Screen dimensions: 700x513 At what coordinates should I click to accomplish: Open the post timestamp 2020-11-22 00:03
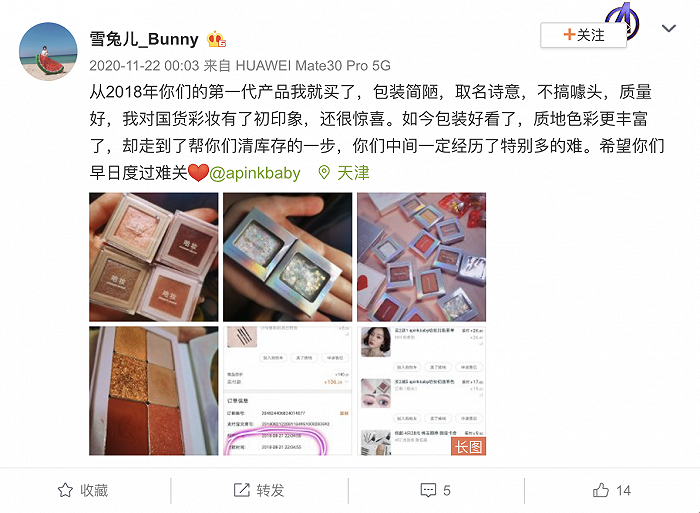click(144, 66)
